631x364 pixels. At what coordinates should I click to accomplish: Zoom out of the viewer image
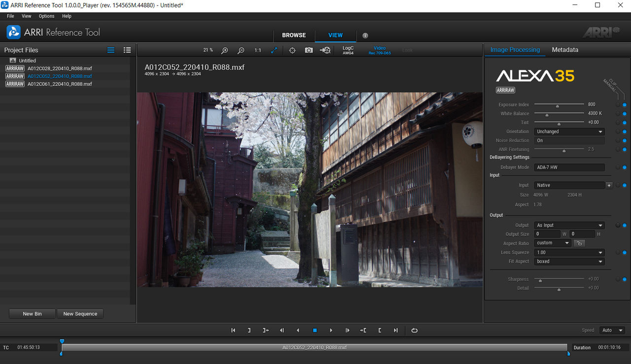pos(241,50)
